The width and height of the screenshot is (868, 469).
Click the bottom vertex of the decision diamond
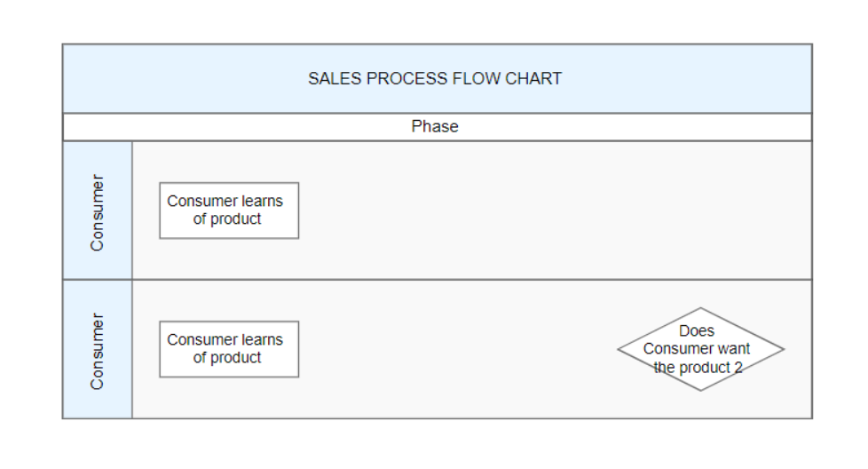tap(700, 391)
